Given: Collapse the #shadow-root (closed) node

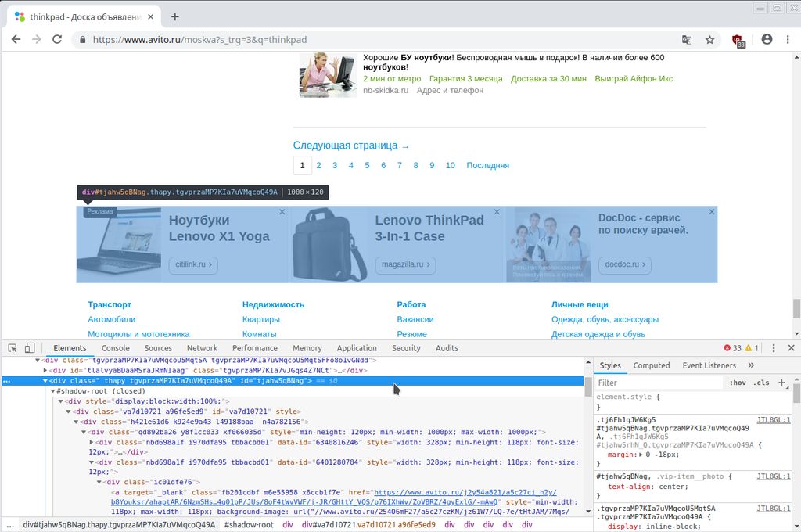Looking at the screenshot, I should 52,391.
